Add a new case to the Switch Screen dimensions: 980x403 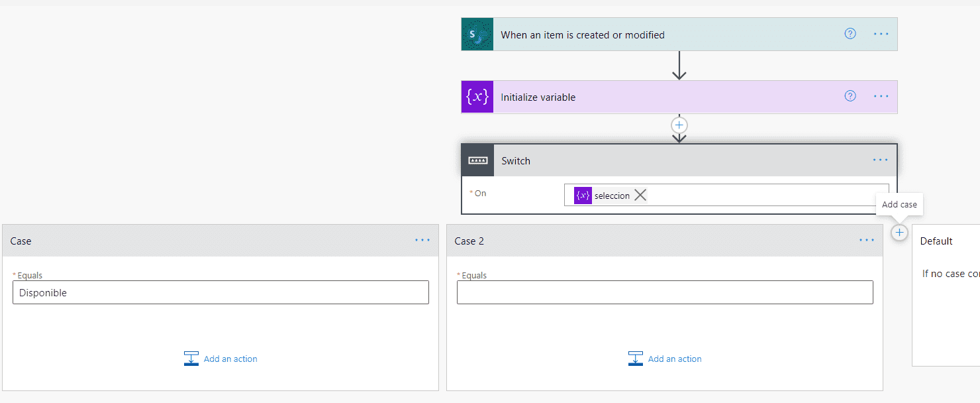point(899,232)
